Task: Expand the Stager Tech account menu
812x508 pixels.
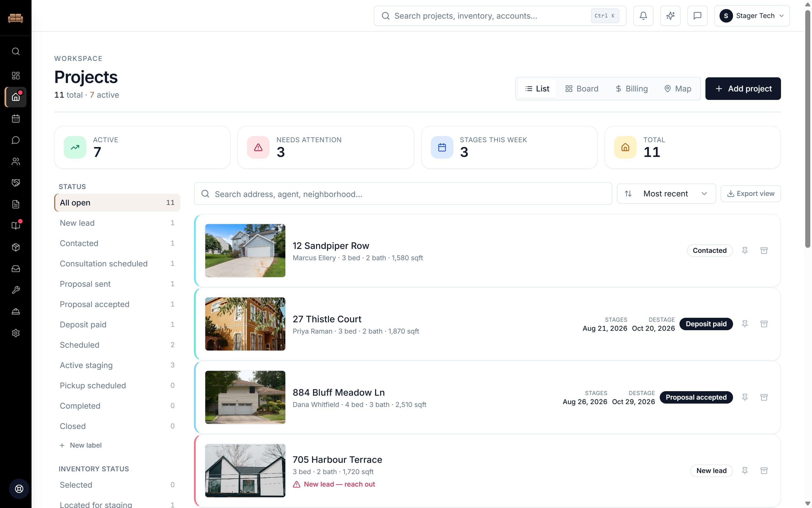Action: pos(752,16)
